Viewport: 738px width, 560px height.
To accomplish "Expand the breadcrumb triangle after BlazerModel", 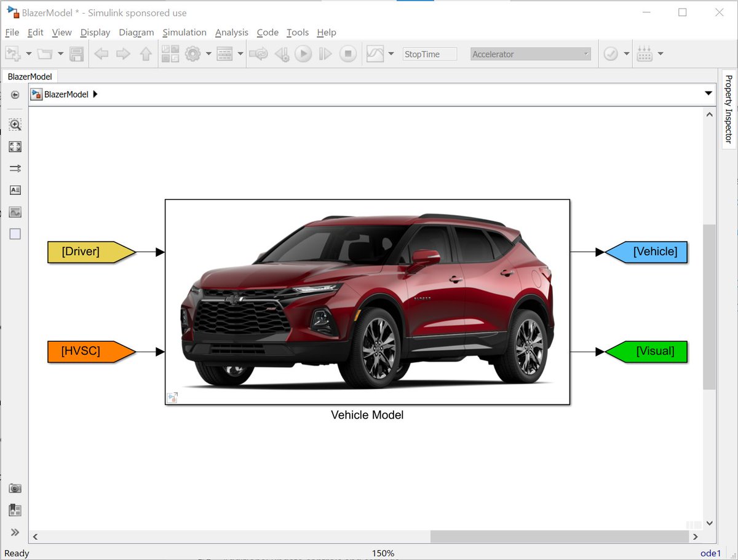I will (95, 95).
